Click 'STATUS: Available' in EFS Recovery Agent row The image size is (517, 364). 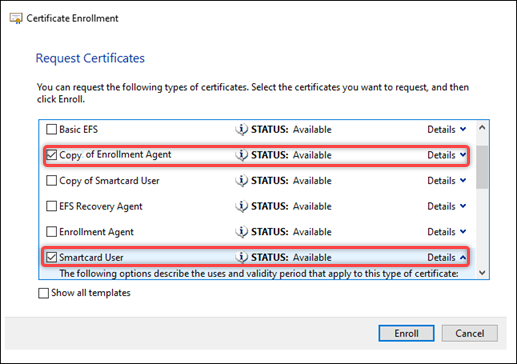coord(291,206)
